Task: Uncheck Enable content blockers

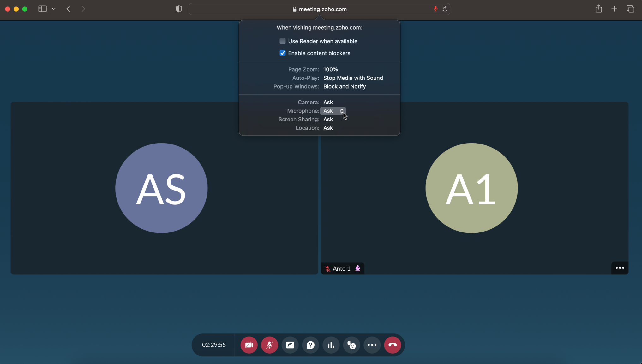Action: point(282,53)
